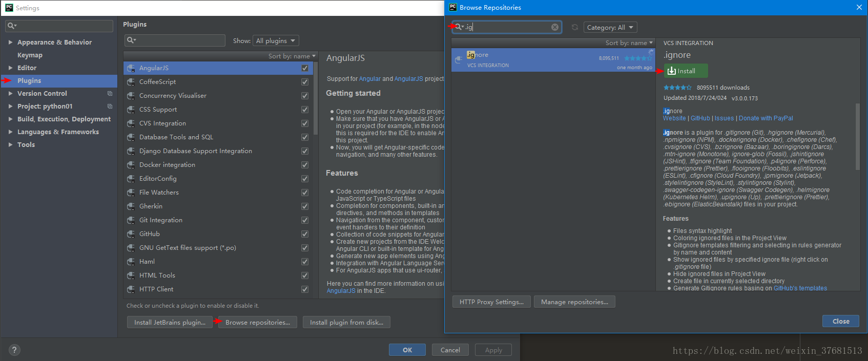The height and width of the screenshot is (361, 868).
Task: Click OK in the Settings dialog
Action: pyautogui.click(x=407, y=350)
